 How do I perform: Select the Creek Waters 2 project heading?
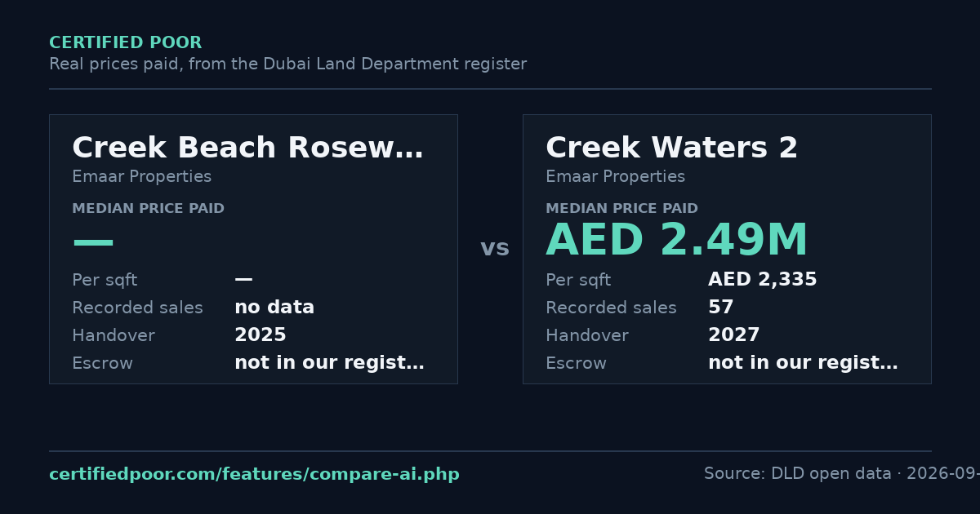(671, 148)
